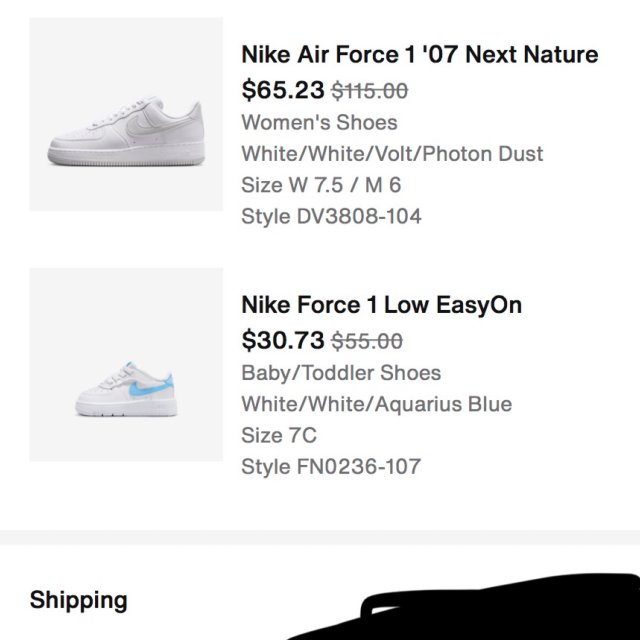Select the Women's Shoes category text
640x640 pixels.
(319, 122)
